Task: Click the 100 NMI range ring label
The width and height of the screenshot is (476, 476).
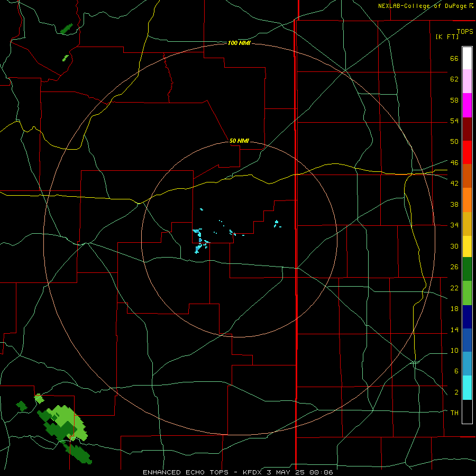Action: [239, 43]
